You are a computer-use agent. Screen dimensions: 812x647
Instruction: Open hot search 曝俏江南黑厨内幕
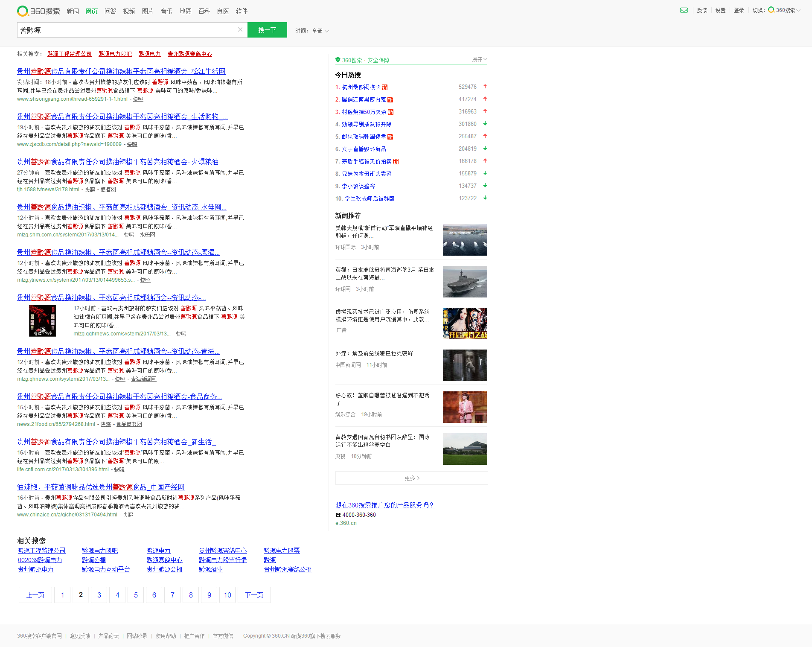point(364,99)
